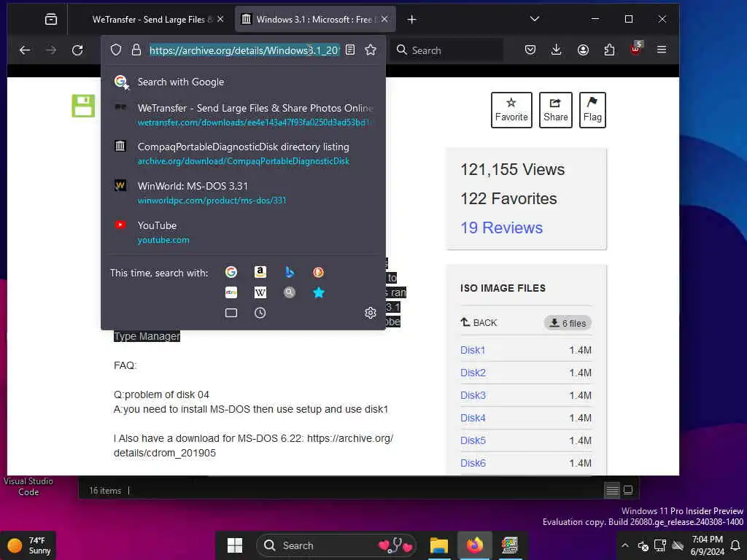Reload the current page
The height and width of the screenshot is (560, 747).
[x=77, y=50]
